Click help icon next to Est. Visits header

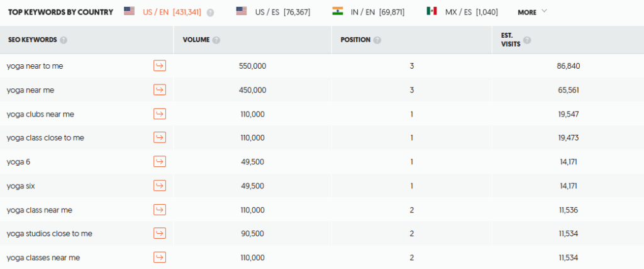pos(527,40)
